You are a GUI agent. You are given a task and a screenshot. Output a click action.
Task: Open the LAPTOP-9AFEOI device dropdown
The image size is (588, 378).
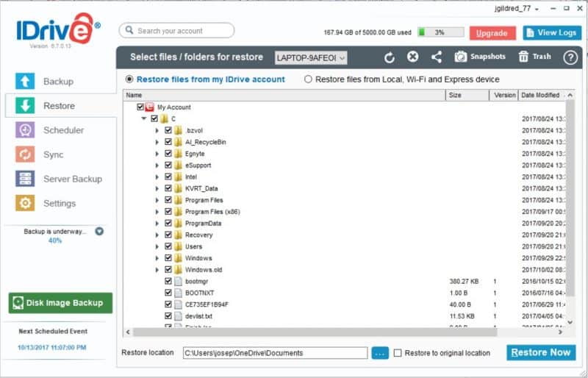tap(310, 58)
